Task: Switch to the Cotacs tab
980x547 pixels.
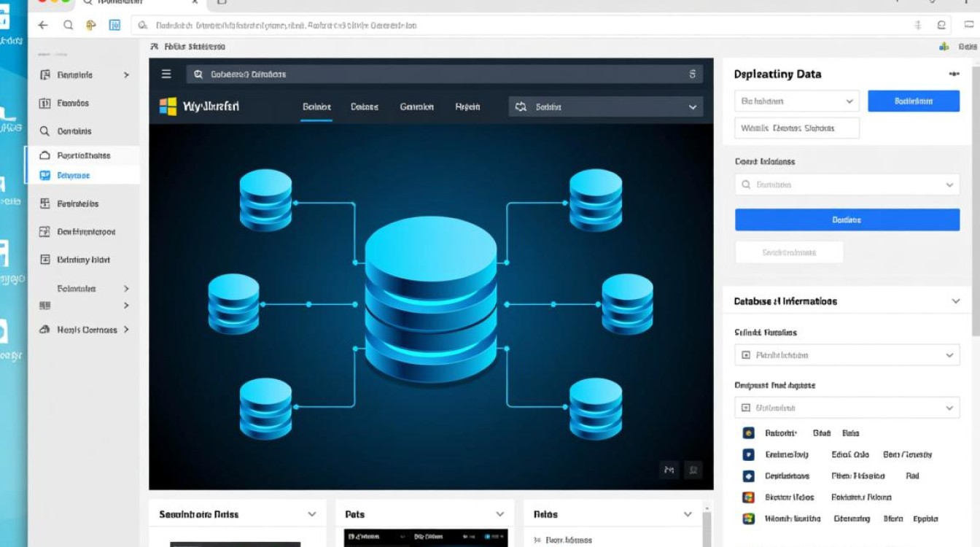Action: point(364,106)
